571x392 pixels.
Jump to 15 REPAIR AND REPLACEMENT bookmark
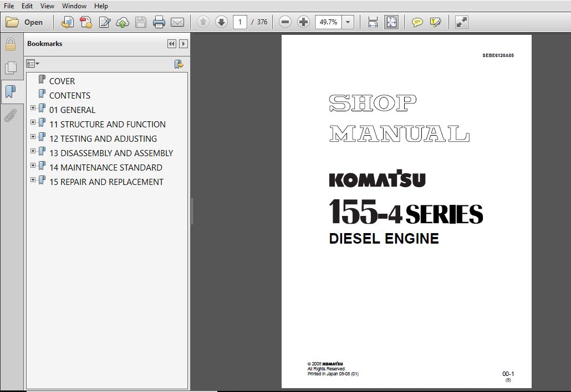click(x=106, y=182)
